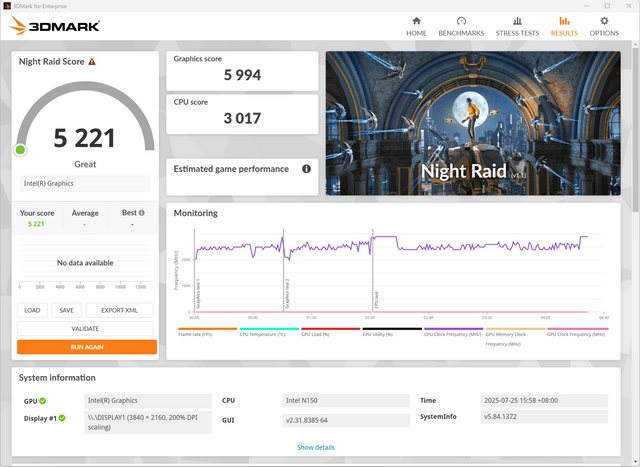Click the No data available text
Screen dimensions: 640x467
(85, 263)
